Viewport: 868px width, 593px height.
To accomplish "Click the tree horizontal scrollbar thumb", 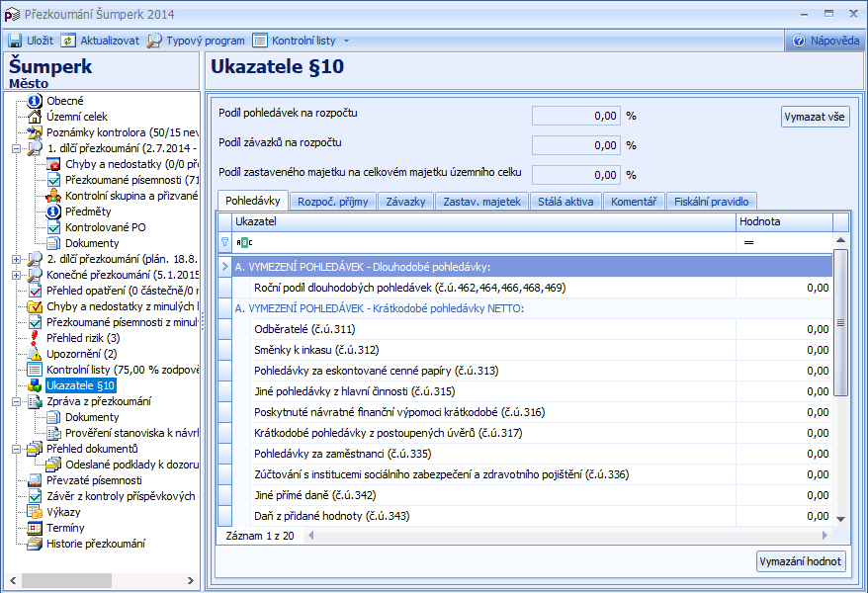I will coord(66,580).
